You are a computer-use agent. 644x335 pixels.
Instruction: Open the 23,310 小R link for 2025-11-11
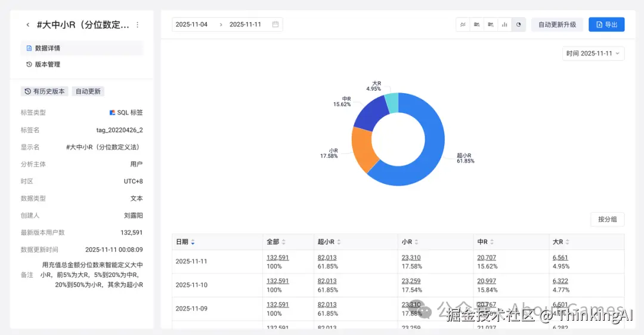click(x=411, y=257)
